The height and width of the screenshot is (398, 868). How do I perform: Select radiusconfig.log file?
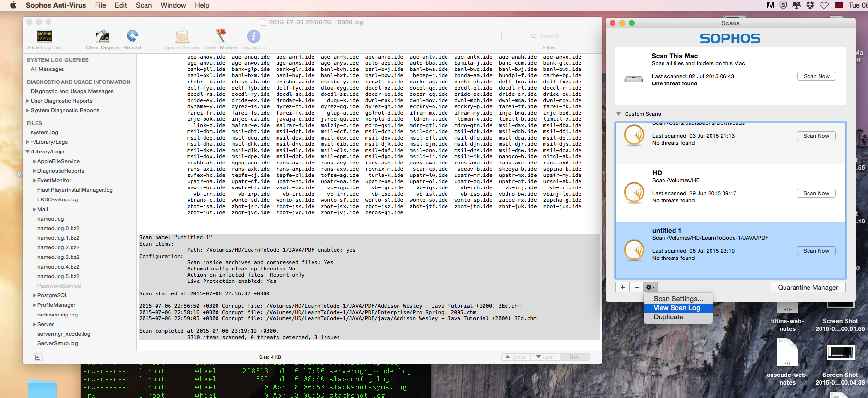[57, 315]
